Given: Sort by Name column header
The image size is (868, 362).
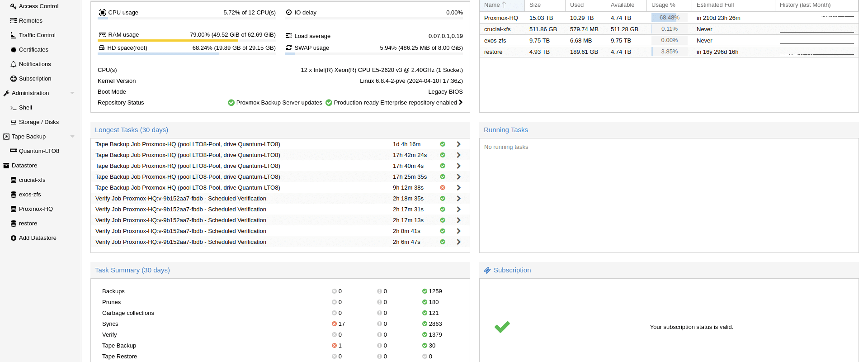Looking at the screenshot, I should point(502,5).
